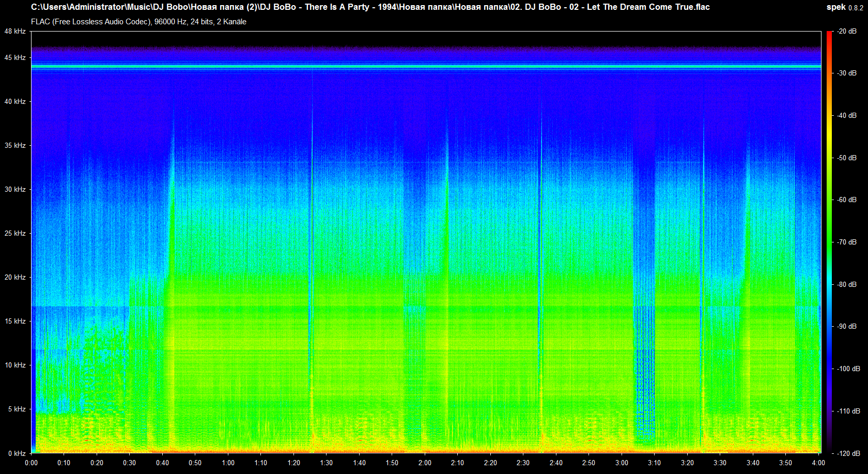This screenshot has height=474, width=868.
Task: Click the 0:00 time marker
Action: tap(31, 463)
